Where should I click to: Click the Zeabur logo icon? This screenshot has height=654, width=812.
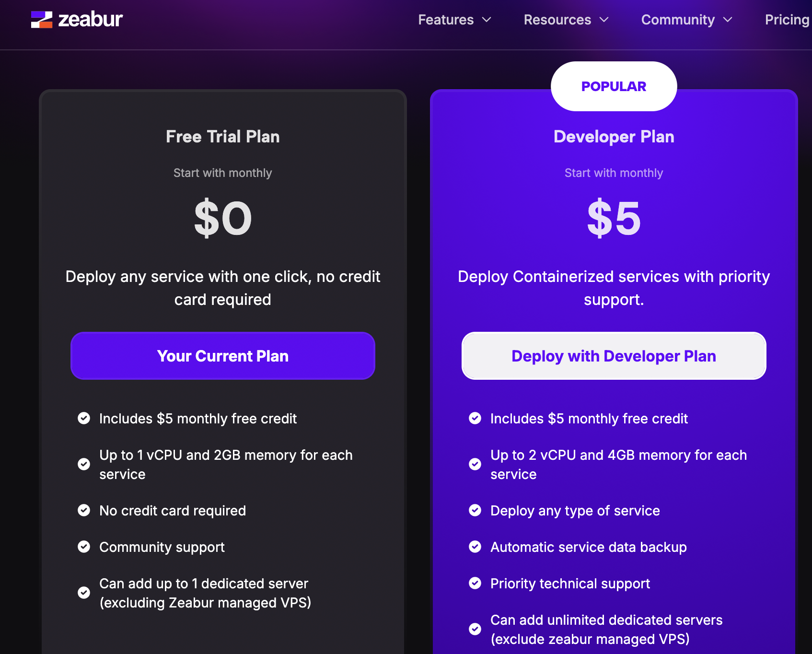pyautogui.click(x=42, y=19)
